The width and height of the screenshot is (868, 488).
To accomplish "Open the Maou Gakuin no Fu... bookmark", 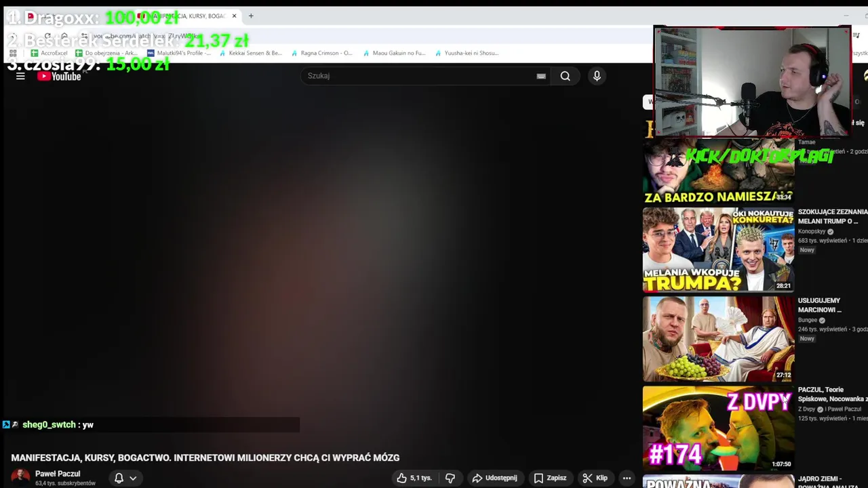I will coord(394,53).
